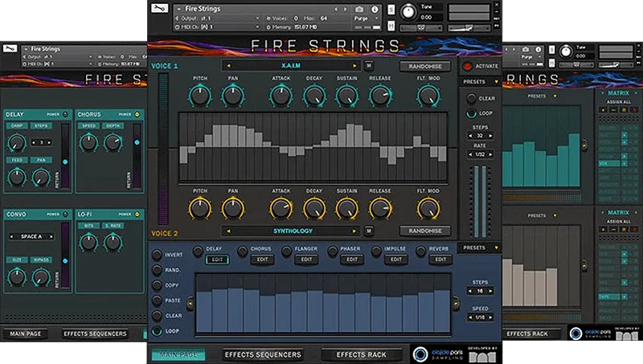Image resolution: width=643 pixels, height=364 pixels.
Task: Click the COPY round button
Action: click(157, 285)
